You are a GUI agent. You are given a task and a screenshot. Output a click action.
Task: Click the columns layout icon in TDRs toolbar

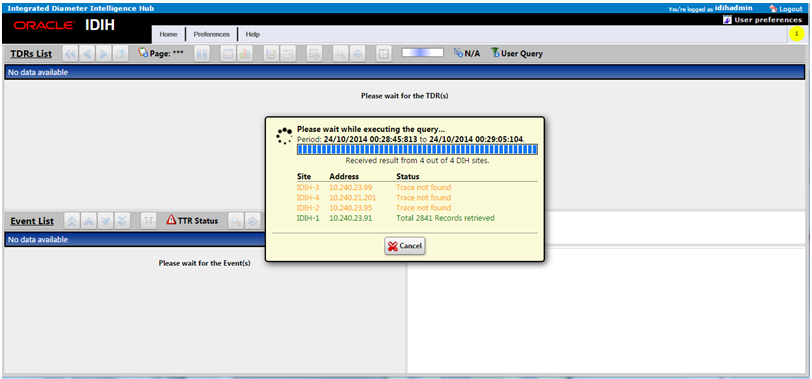tap(201, 54)
